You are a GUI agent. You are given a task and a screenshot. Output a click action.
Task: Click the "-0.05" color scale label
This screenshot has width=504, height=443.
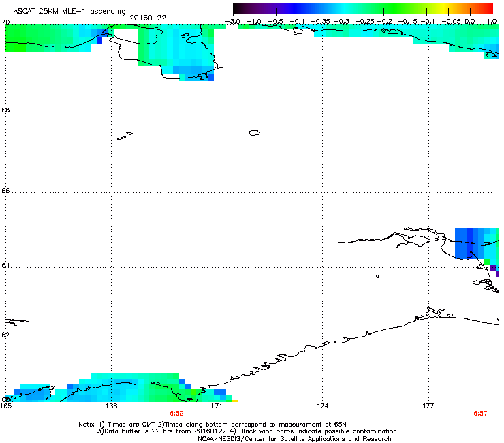451,22
